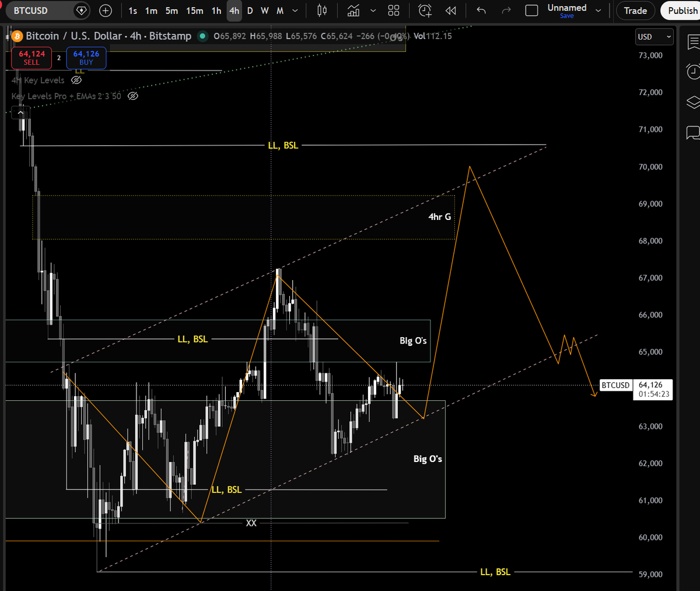Click the Key Levels Pro + EMAs name
Screen dimensions: 700x591
point(66,96)
